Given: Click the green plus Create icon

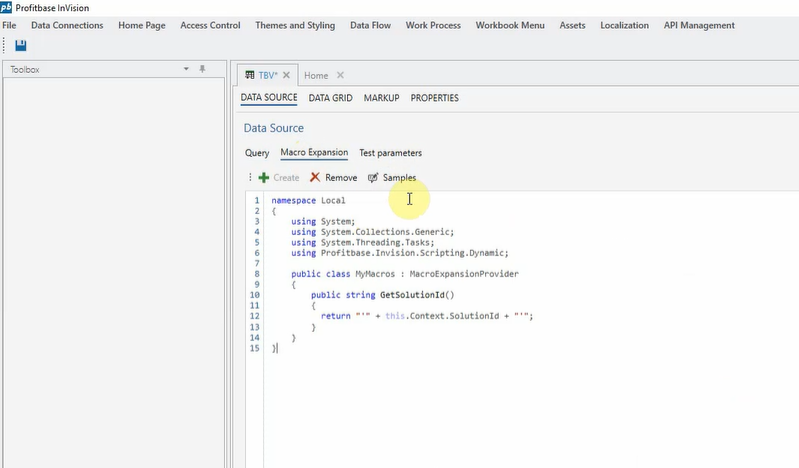Looking at the screenshot, I should coord(264,178).
